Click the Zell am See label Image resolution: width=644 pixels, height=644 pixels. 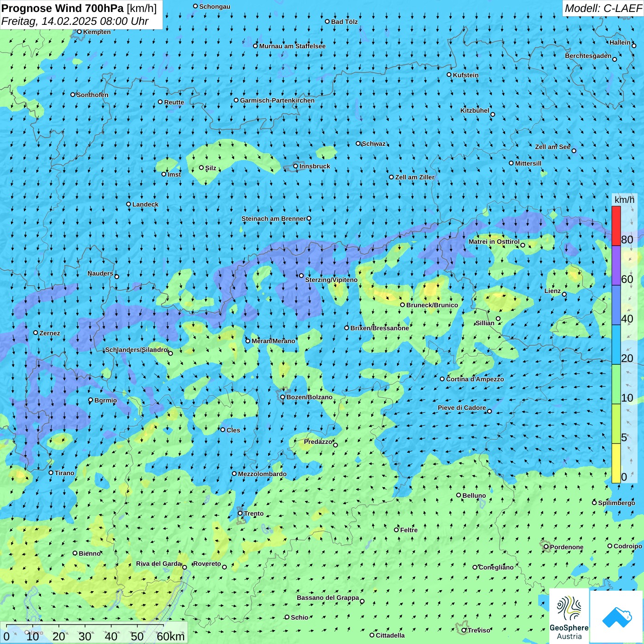click(552, 147)
